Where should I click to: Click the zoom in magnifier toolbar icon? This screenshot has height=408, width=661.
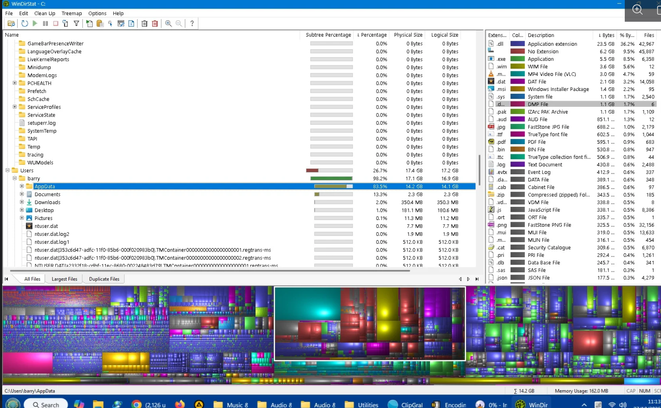[168, 24]
